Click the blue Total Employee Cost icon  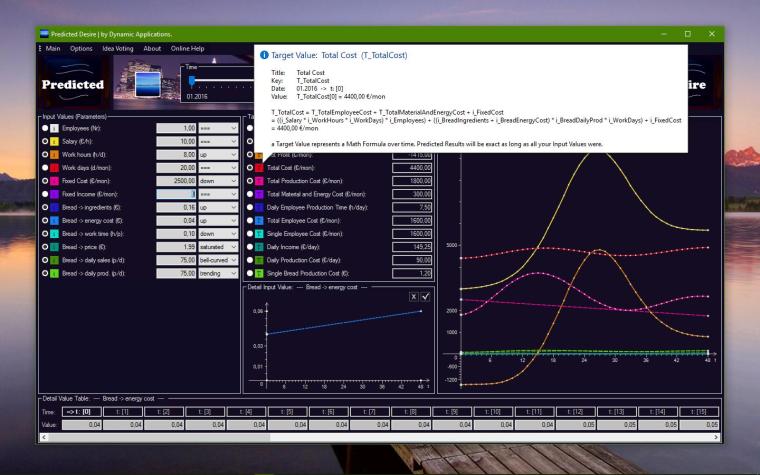259,220
